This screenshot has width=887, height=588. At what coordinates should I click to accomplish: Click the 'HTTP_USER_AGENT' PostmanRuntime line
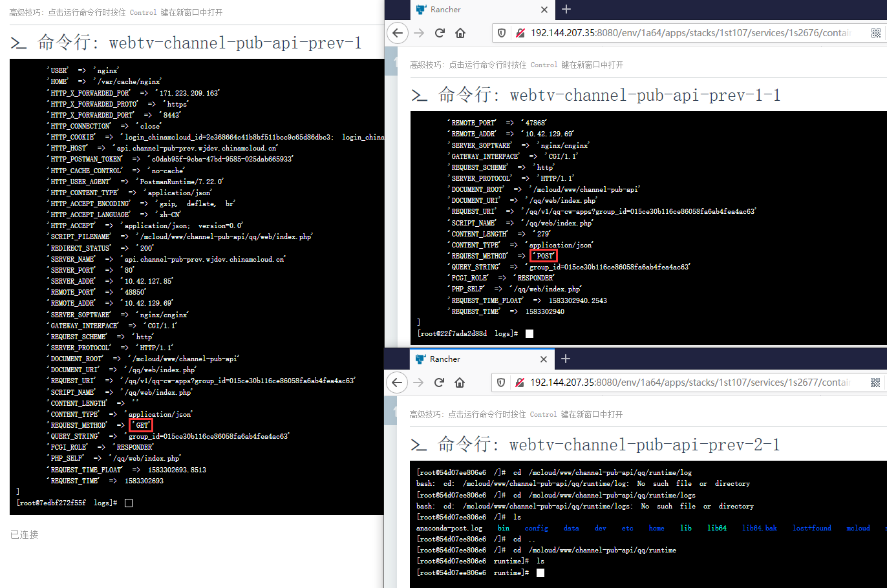[135, 182]
